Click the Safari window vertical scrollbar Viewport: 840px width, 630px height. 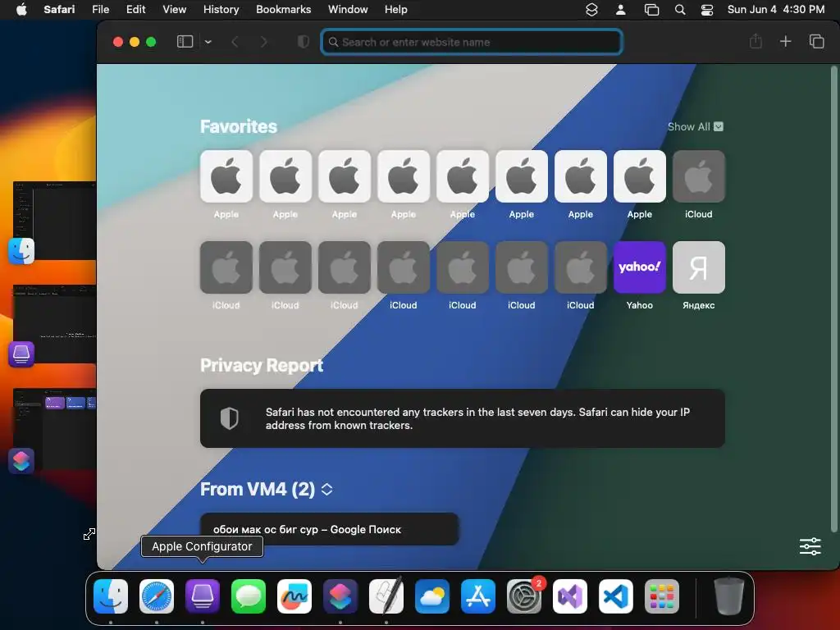click(x=833, y=299)
